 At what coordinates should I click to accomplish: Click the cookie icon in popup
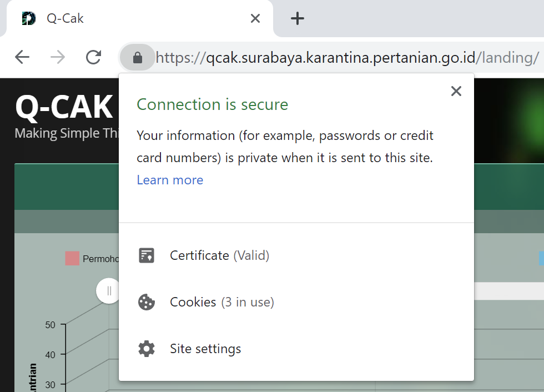(147, 302)
